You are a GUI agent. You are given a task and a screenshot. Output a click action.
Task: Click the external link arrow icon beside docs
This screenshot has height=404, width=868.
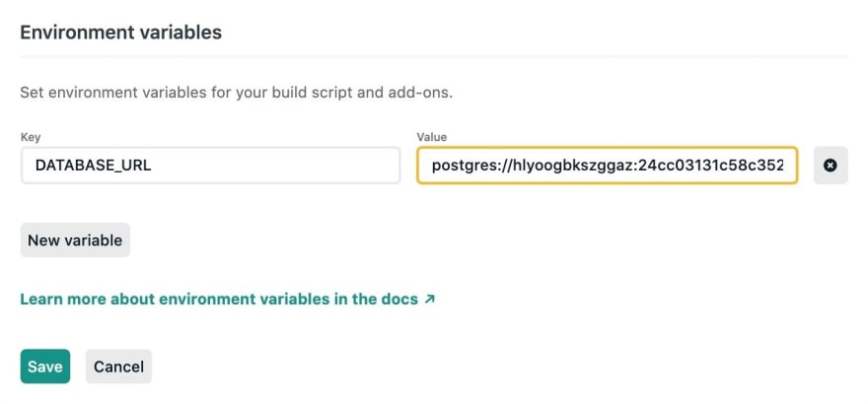429,299
